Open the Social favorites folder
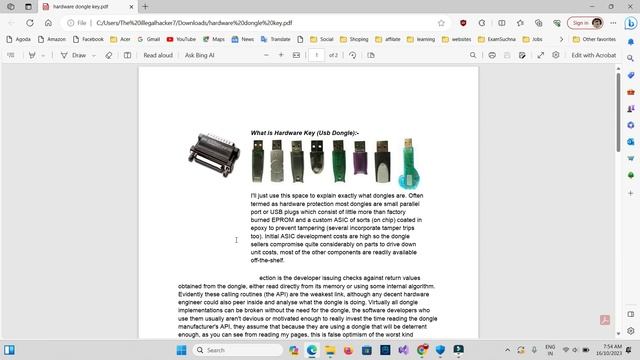 click(x=322, y=39)
